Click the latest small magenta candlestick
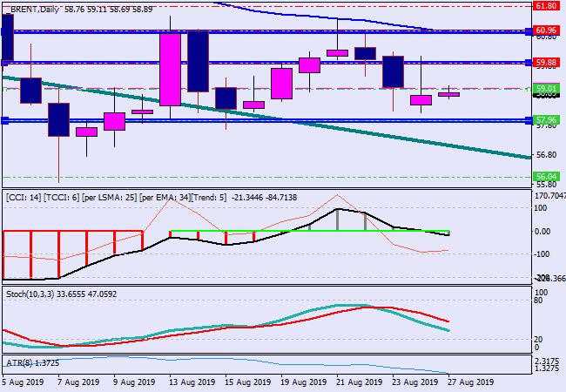This screenshot has width=566, height=392. tap(448, 94)
